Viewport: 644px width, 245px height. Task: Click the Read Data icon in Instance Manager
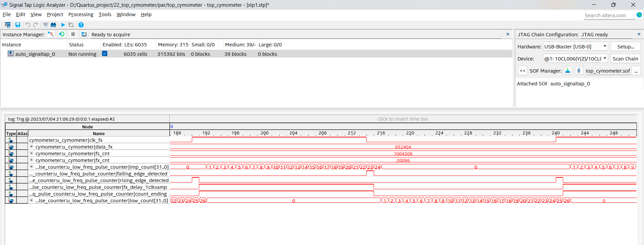(84, 34)
